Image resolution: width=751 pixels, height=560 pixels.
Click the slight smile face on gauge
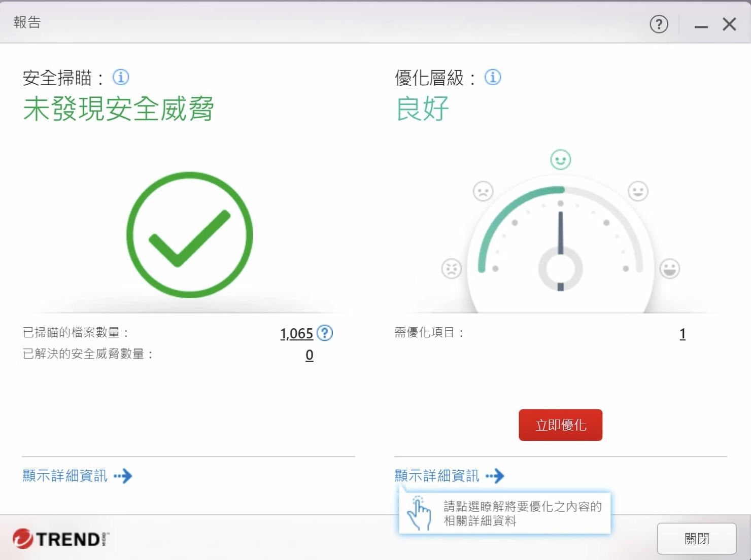(x=638, y=191)
